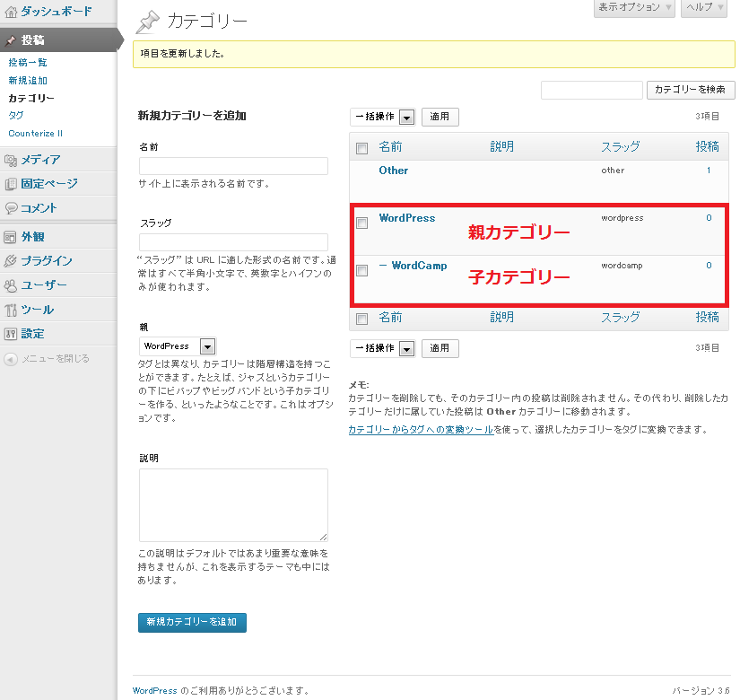
Task: Open the parent (親) category dropdown
Action: click(x=178, y=346)
